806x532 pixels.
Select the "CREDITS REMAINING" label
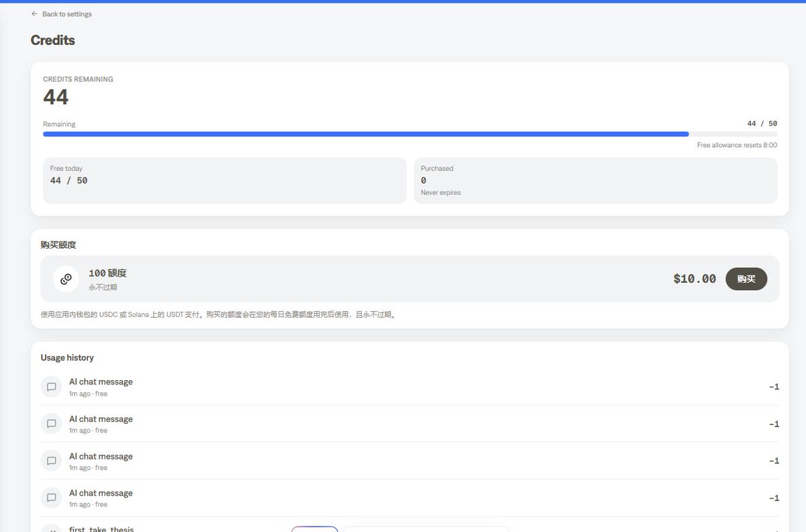point(78,79)
